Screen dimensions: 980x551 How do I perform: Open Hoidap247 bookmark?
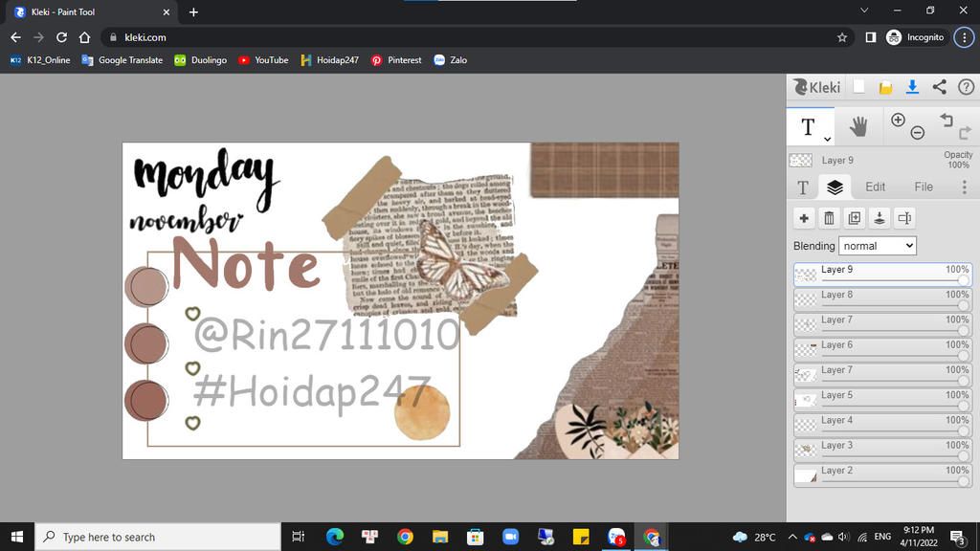click(330, 60)
